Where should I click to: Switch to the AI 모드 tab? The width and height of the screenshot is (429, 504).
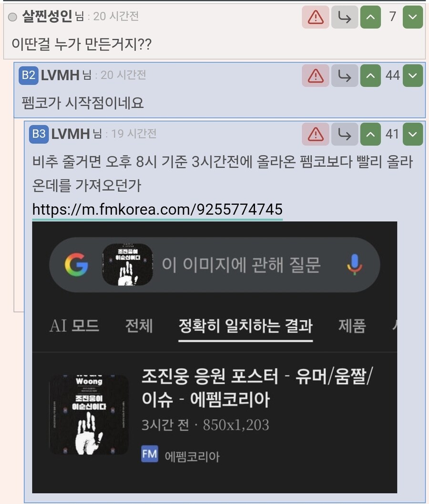coord(74,326)
